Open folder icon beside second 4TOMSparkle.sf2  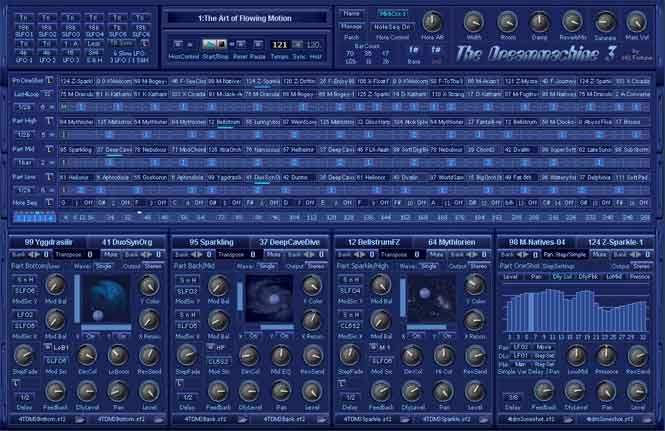pos(484,420)
